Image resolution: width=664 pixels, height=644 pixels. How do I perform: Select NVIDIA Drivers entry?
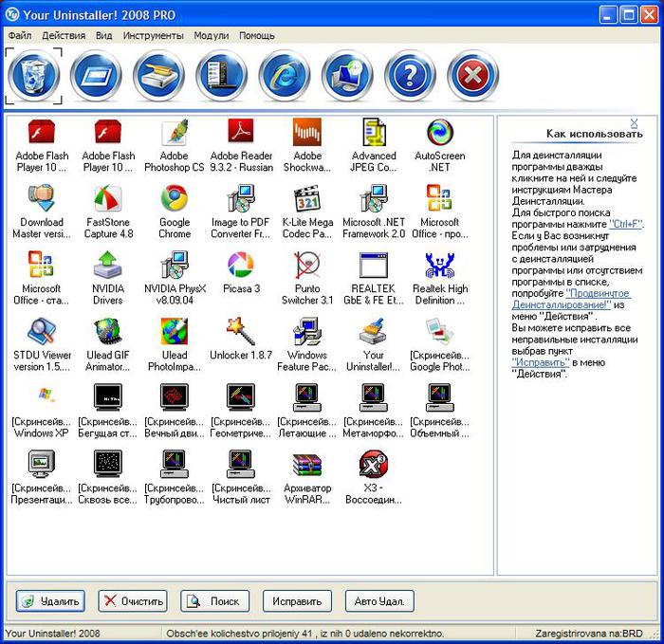click(x=108, y=278)
